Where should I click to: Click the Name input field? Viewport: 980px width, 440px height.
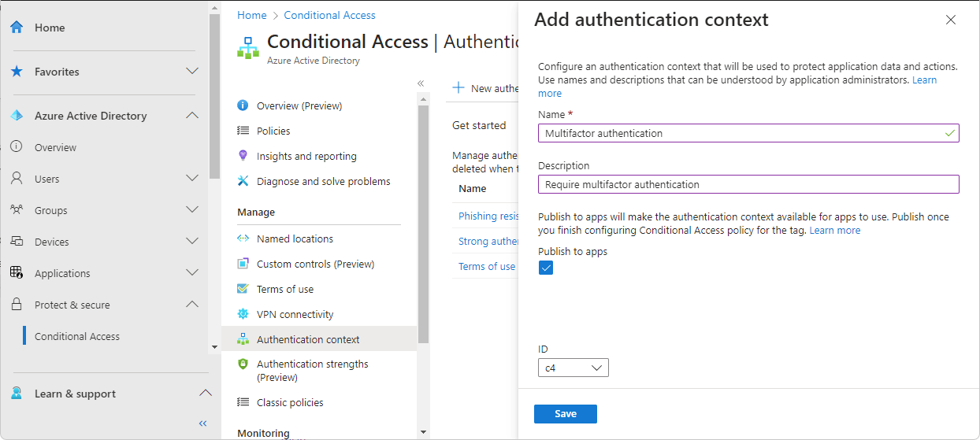(x=748, y=133)
